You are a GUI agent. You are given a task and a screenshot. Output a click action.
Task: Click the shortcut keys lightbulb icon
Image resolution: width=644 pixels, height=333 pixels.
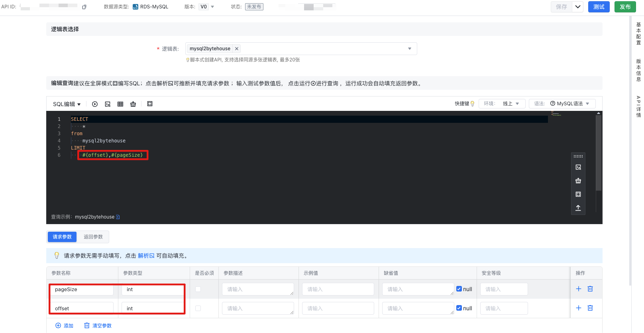point(473,104)
